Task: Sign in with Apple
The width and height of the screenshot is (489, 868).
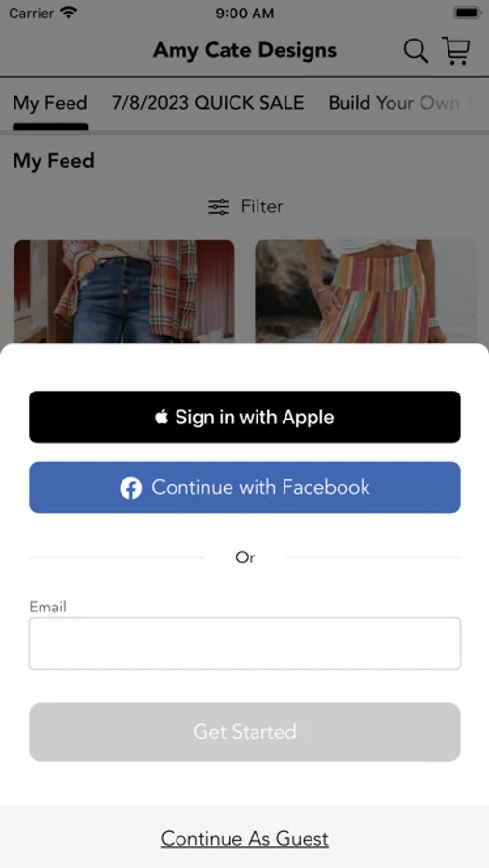Action: click(x=245, y=417)
